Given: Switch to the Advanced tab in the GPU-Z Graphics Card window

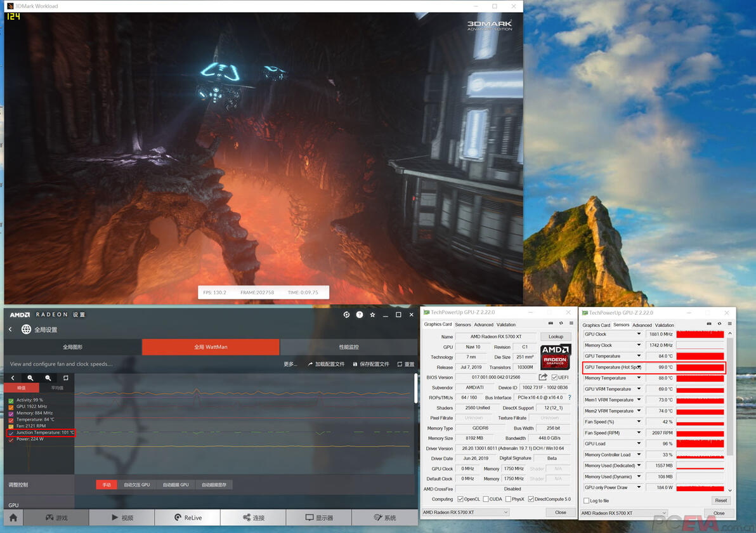Looking at the screenshot, I should tap(483, 325).
